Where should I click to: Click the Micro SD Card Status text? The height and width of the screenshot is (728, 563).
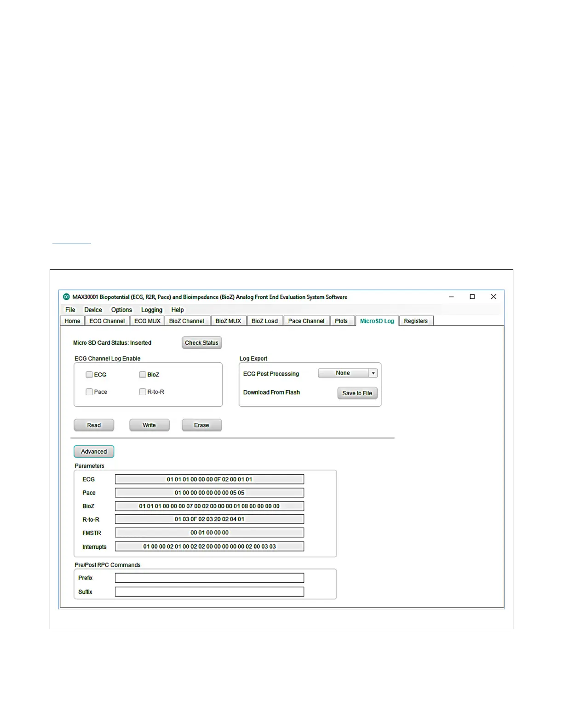click(x=112, y=343)
